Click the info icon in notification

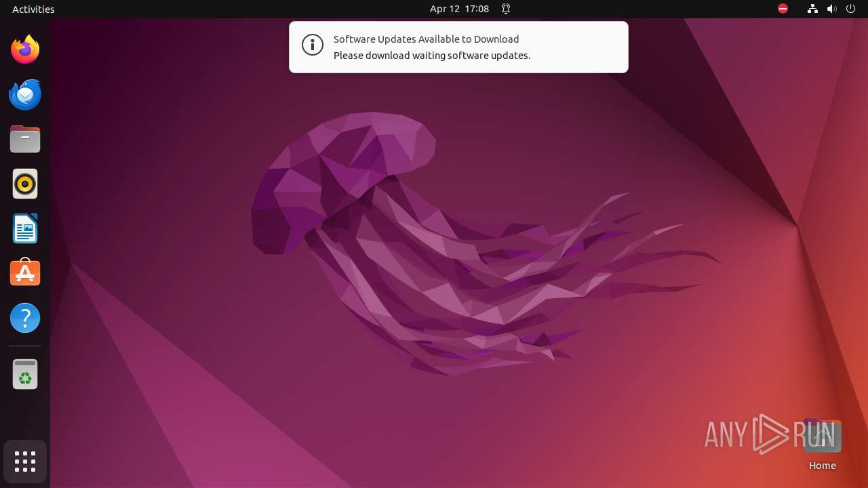(313, 45)
